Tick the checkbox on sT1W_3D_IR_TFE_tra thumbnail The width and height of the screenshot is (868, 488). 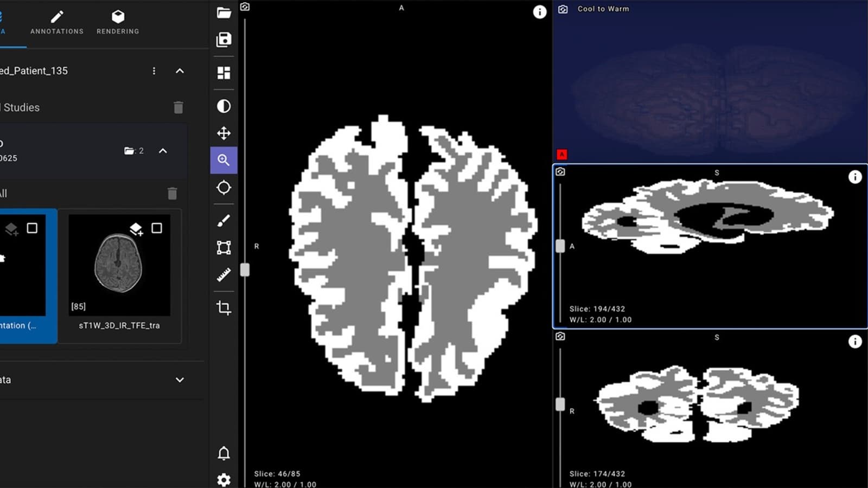(157, 228)
